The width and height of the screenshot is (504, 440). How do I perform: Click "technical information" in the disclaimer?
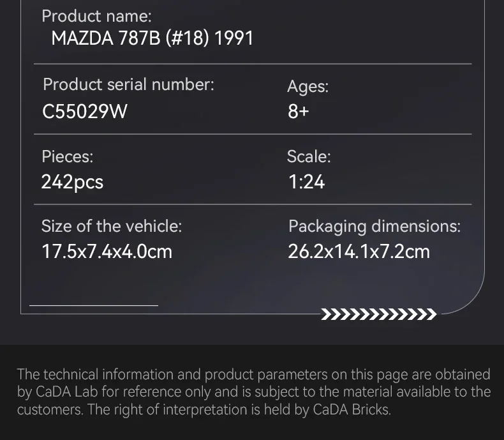point(120,374)
